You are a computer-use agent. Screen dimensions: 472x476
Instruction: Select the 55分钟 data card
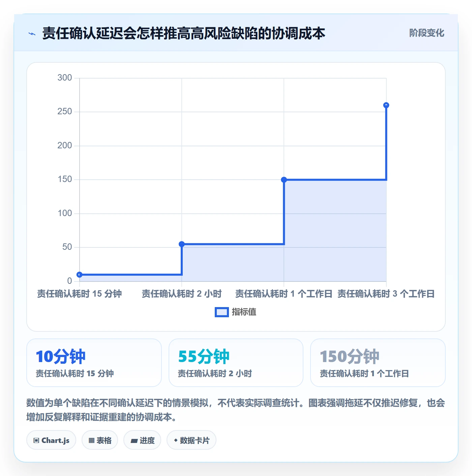(x=236, y=363)
